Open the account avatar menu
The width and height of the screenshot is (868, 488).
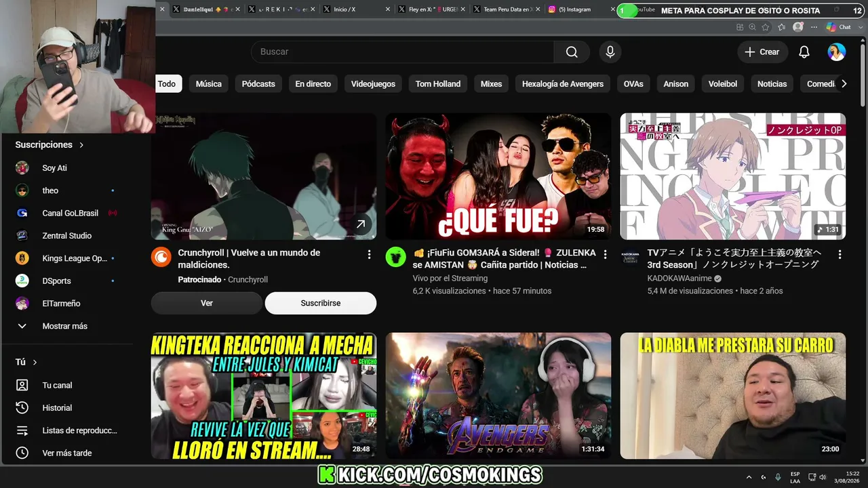[x=837, y=52]
